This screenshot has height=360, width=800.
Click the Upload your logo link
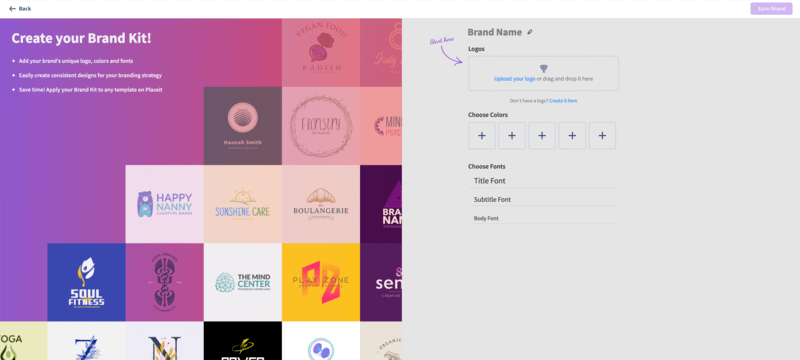click(x=514, y=79)
